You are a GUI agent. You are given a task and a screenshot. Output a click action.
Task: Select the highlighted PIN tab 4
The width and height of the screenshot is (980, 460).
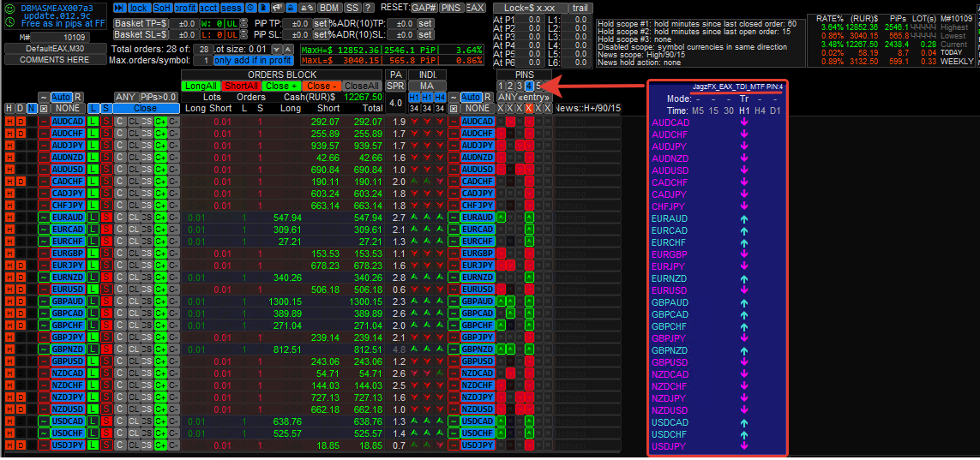click(x=529, y=87)
